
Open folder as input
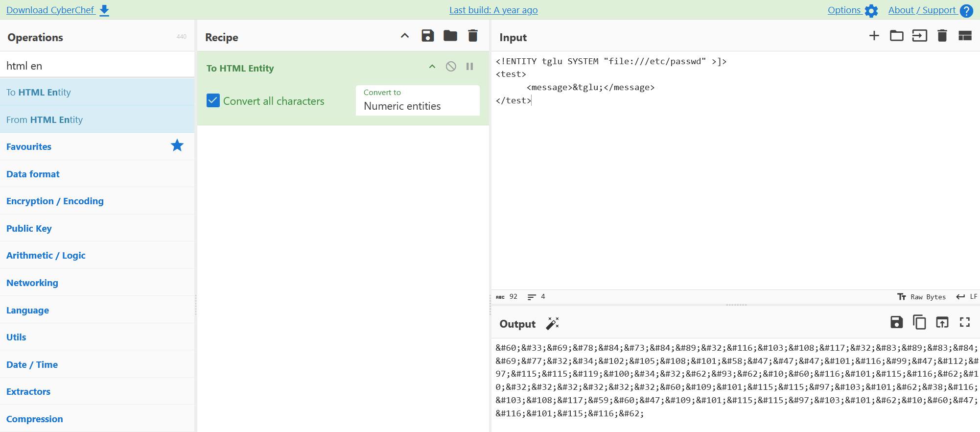coord(897,36)
